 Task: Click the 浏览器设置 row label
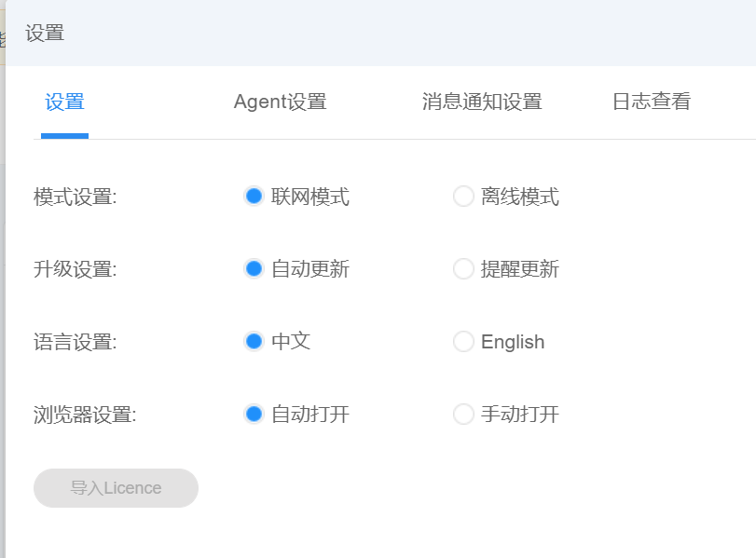[x=85, y=414]
